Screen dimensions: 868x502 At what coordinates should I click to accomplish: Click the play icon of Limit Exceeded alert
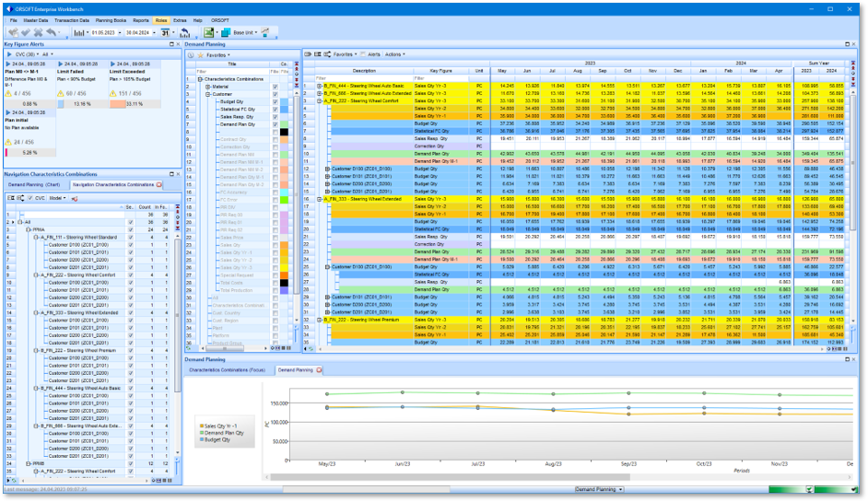coord(113,64)
